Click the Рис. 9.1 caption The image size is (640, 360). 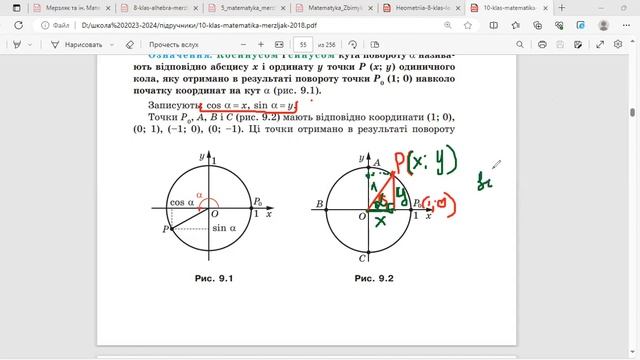point(214,278)
